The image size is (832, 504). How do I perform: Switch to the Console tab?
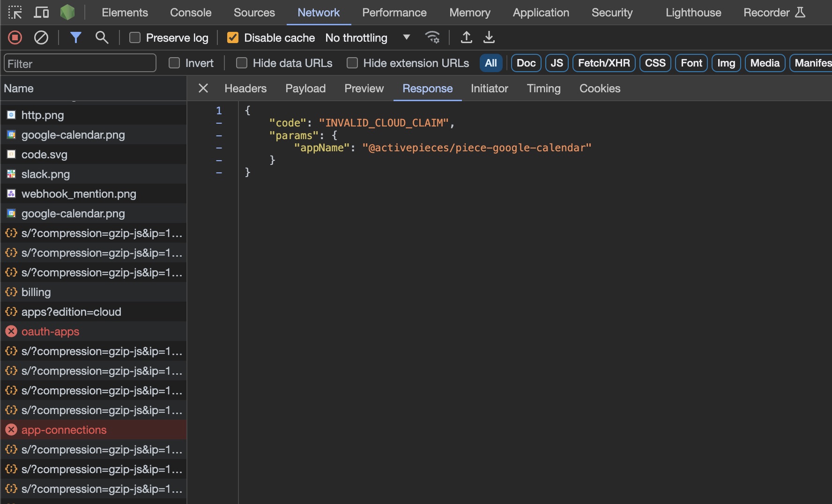point(191,13)
